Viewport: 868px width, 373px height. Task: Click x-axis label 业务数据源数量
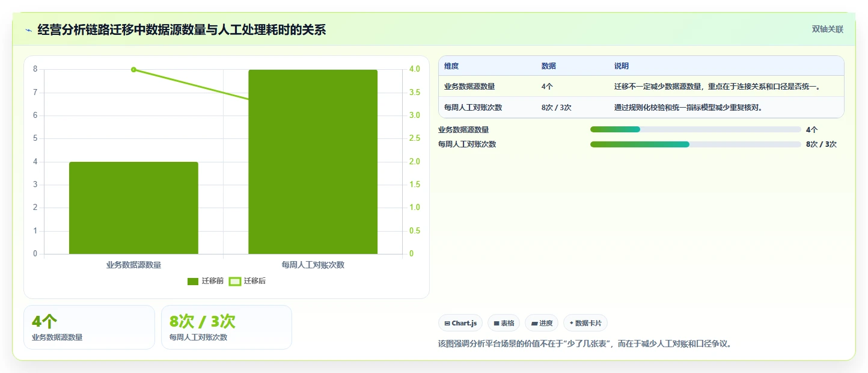[x=133, y=265]
